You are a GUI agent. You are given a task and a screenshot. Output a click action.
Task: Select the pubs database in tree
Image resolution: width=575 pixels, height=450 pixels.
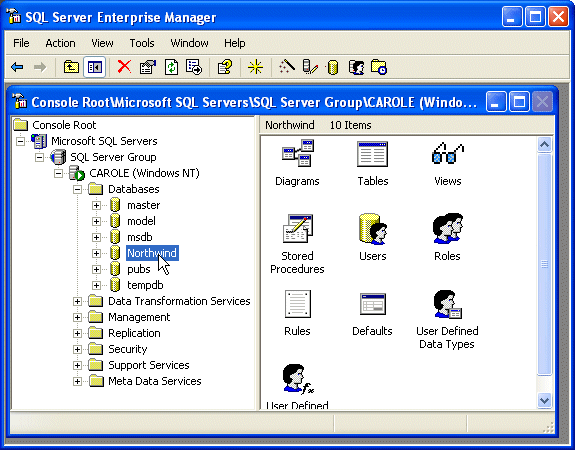pyautogui.click(x=139, y=269)
